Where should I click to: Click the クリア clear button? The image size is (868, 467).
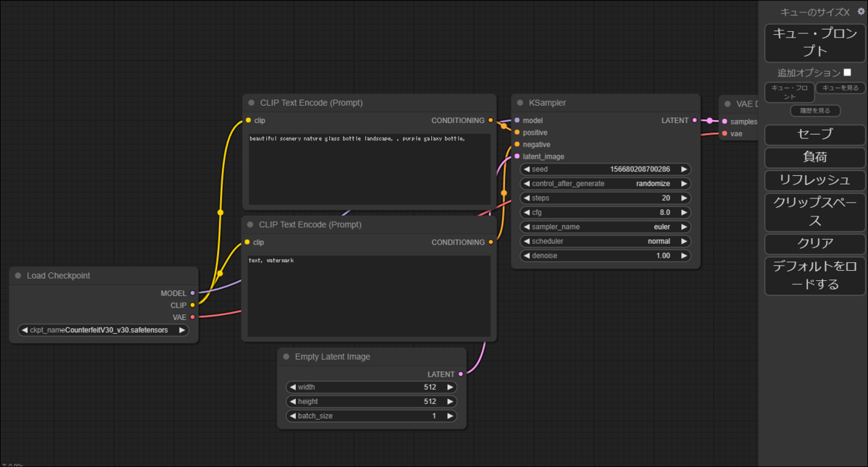click(815, 243)
